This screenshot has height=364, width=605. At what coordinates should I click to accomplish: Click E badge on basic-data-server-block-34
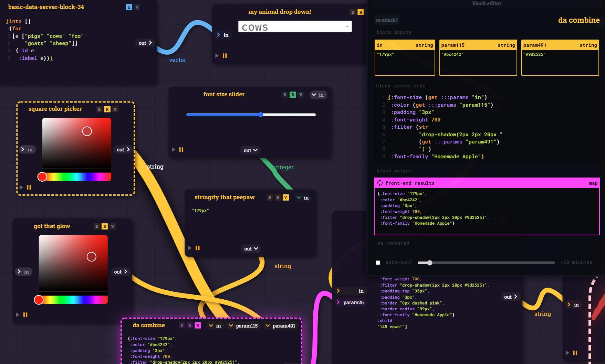point(129,7)
